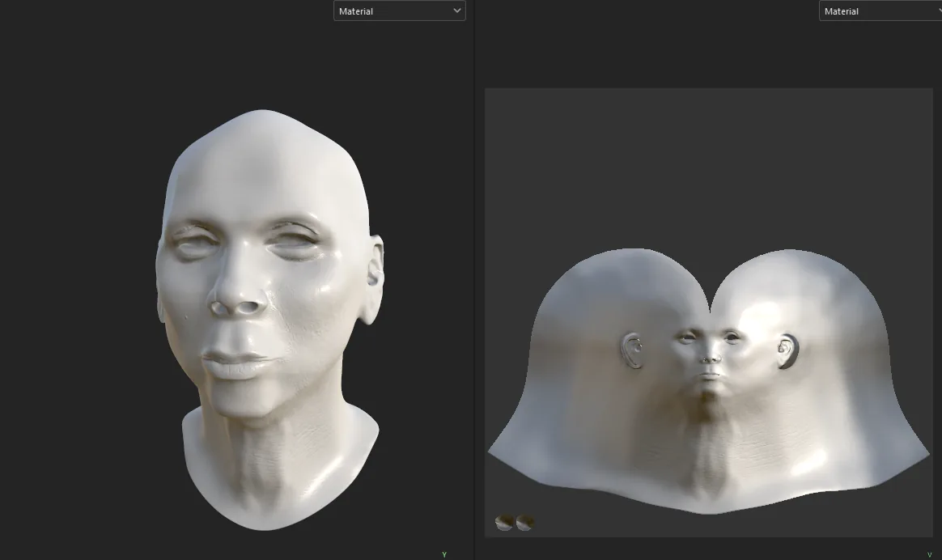942x560 pixels.
Task: Expand the chevron on the left Material selector
Action: click(x=456, y=11)
